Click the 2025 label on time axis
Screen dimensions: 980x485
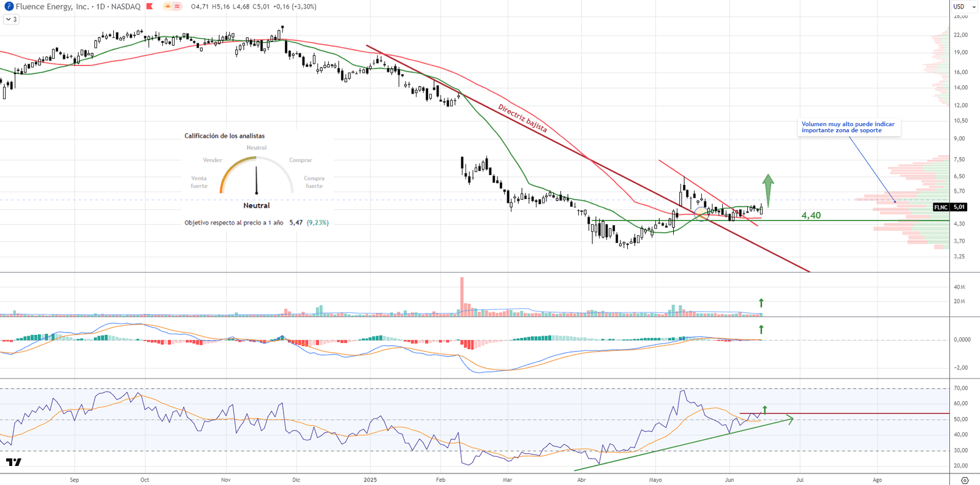(x=370, y=480)
